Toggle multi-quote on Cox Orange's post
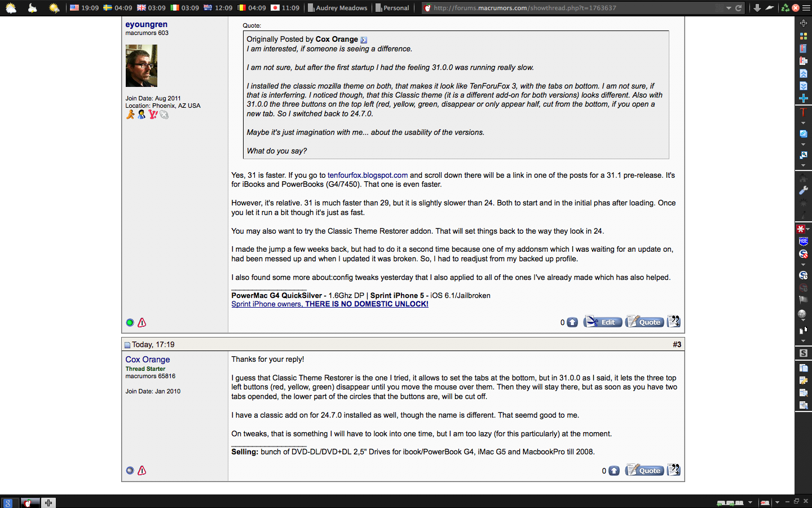This screenshot has width=812, height=508. (673, 470)
